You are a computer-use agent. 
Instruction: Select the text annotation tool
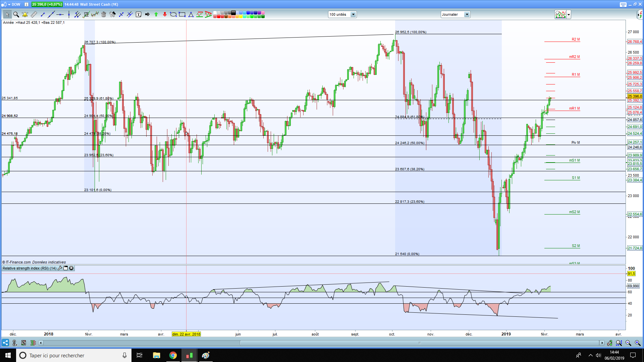[139, 14]
